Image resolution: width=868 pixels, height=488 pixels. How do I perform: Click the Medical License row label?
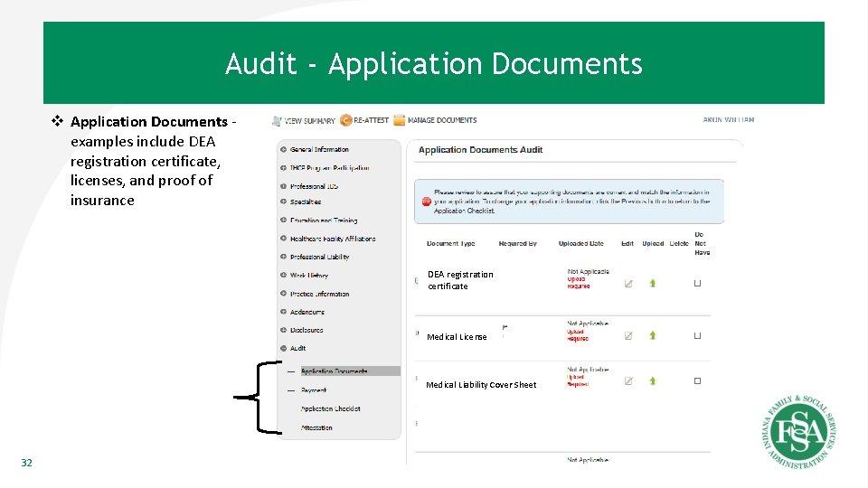[x=457, y=337]
